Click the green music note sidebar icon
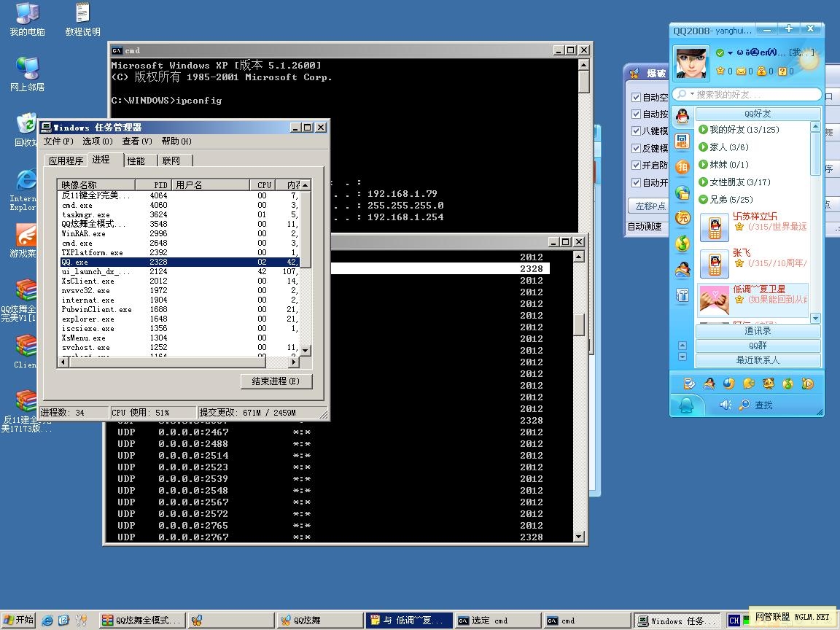This screenshot has height=630, width=840. [x=682, y=244]
